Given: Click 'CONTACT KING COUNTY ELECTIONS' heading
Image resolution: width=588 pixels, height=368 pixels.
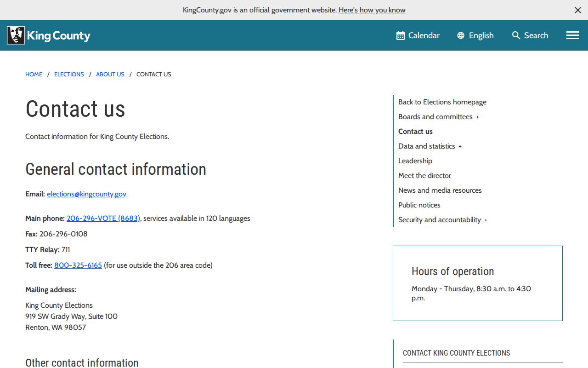Looking at the screenshot, I should click(x=457, y=353).
